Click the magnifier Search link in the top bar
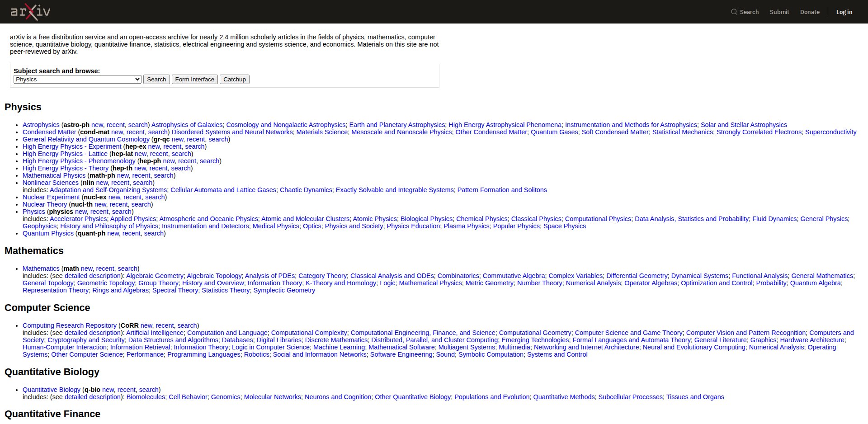This screenshot has height=424, width=868. tap(745, 12)
